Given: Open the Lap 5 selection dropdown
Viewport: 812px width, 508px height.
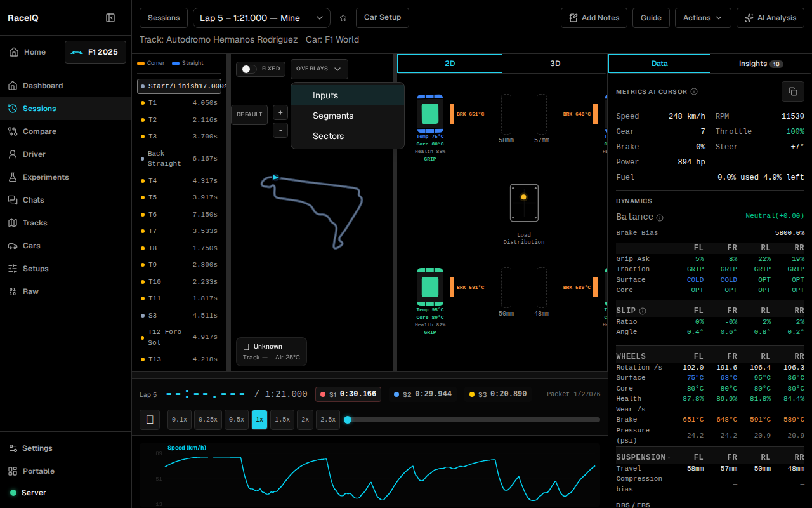Looking at the screenshot, I should (261, 18).
